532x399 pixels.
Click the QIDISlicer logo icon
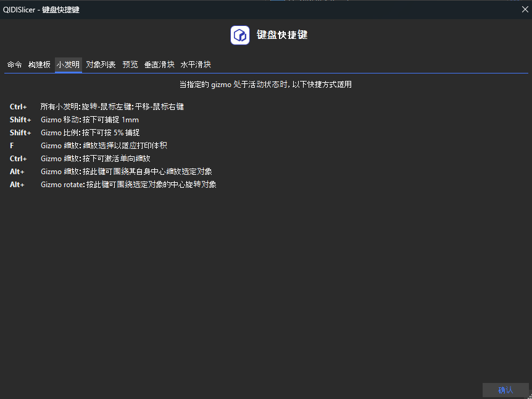(240, 35)
